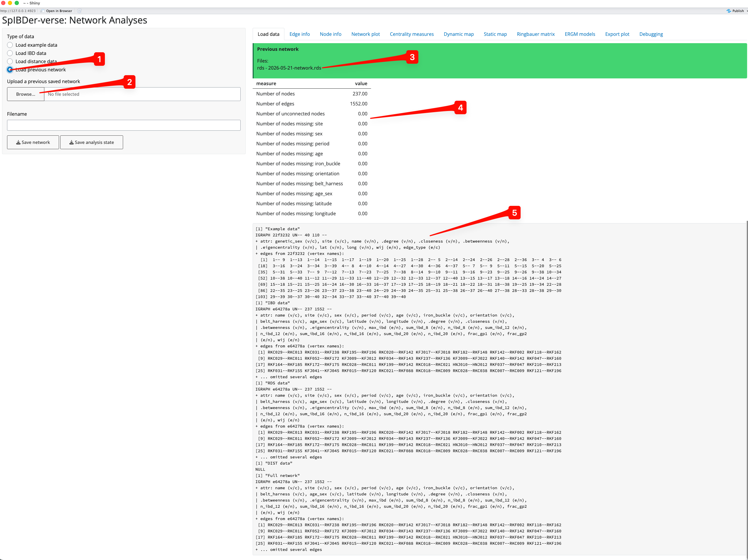Image resolution: width=748 pixels, height=560 pixels.
Task: Click the "Example data" output line
Action: coord(278,229)
